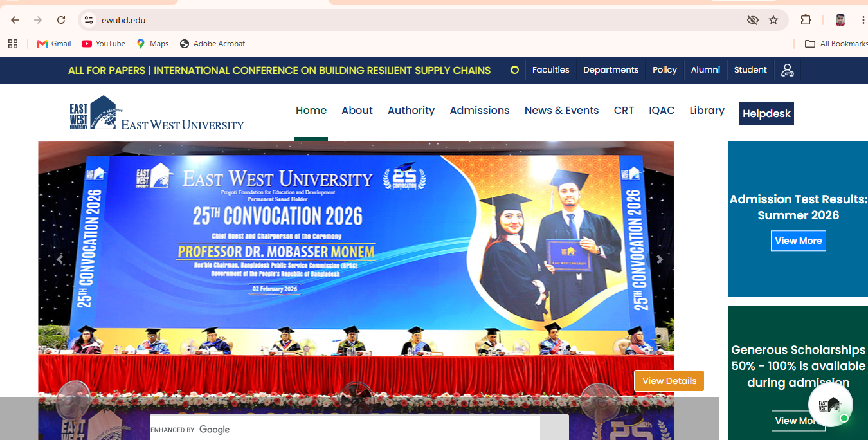Open the Extensions puzzle icon
The width and height of the screenshot is (868, 440).
coord(806,20)
